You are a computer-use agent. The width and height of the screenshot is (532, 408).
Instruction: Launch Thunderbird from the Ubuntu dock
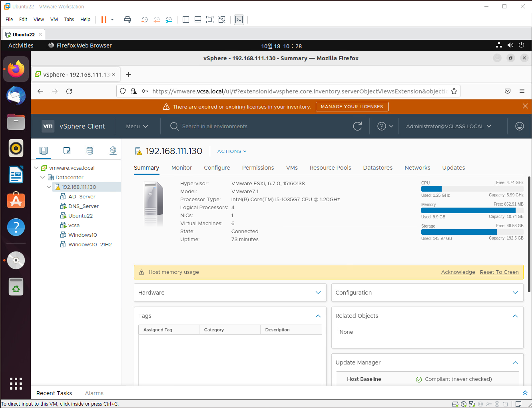click(x=16, y=95)
